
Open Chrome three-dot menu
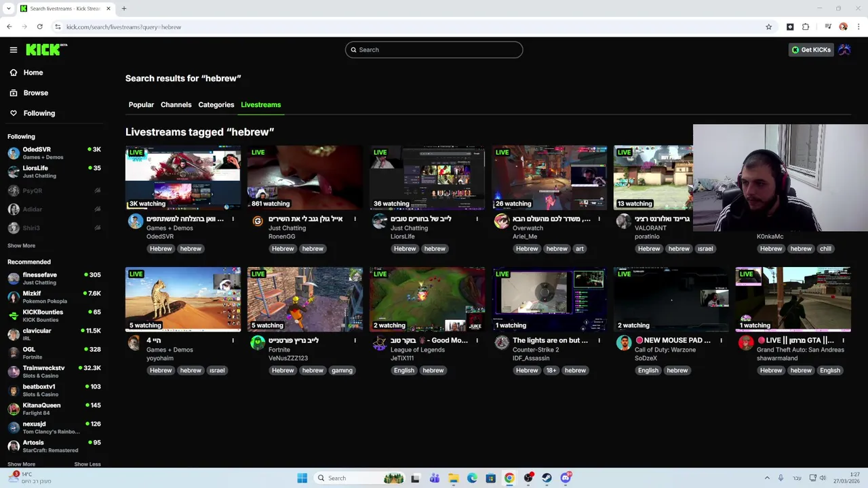click(x=859, y=27)
